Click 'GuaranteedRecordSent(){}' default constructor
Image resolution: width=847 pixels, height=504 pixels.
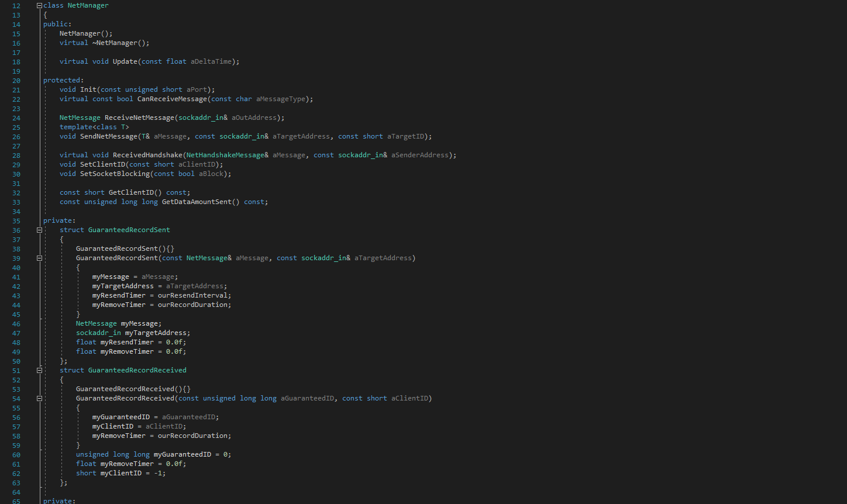point(125,248)
